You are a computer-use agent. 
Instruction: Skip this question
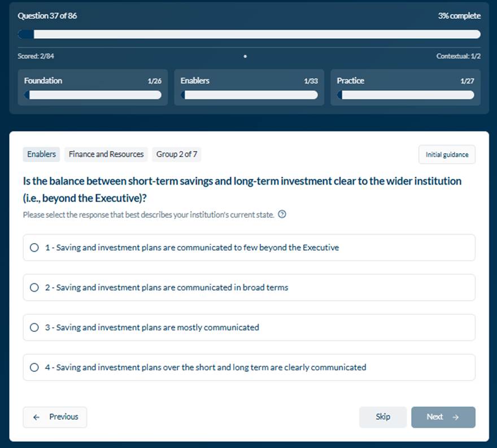coord(382,417)
